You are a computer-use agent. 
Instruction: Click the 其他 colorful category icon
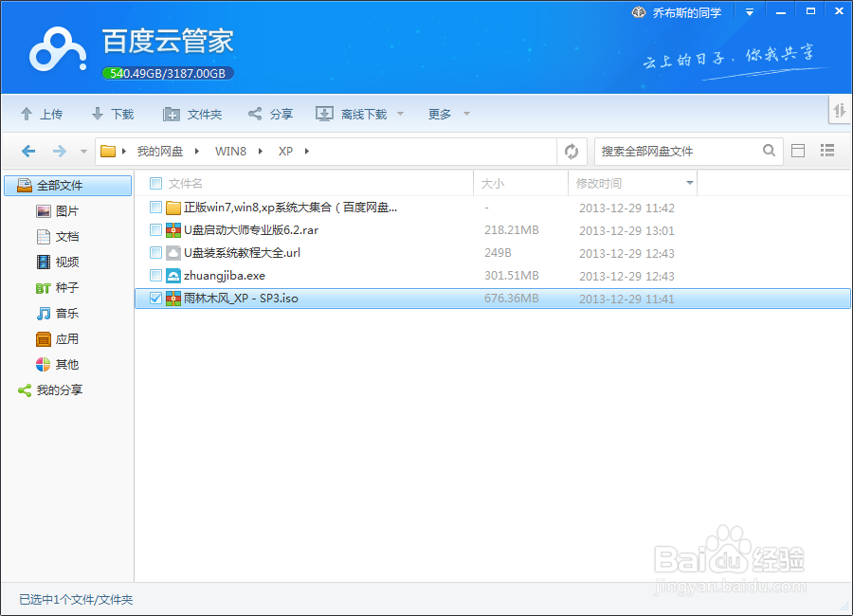(x=44, y=365)
